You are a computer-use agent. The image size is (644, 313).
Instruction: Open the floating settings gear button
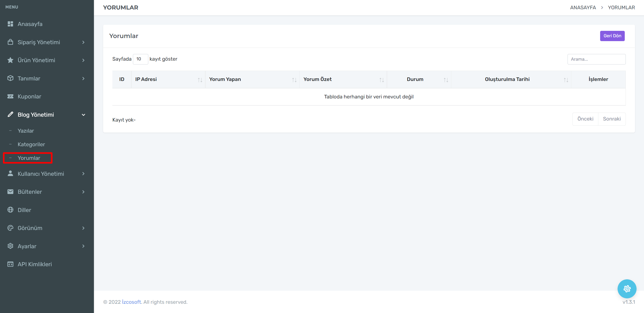(x=627, y=289)
